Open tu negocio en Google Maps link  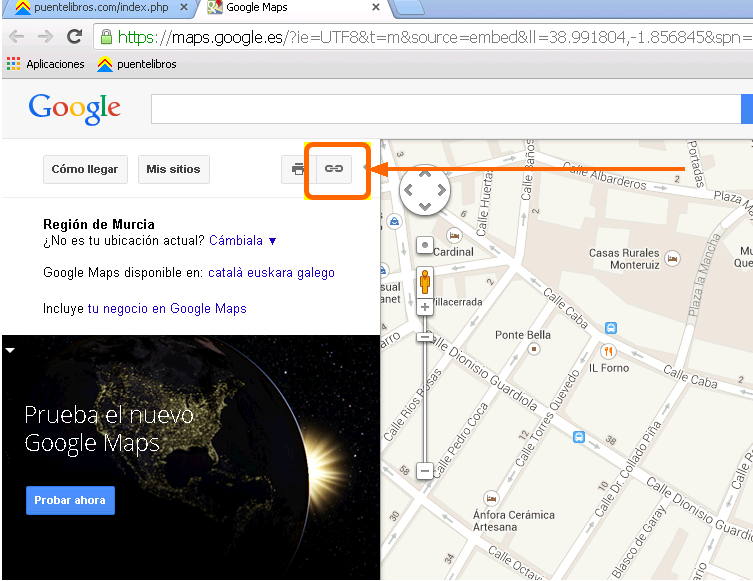tap(167, 308)
